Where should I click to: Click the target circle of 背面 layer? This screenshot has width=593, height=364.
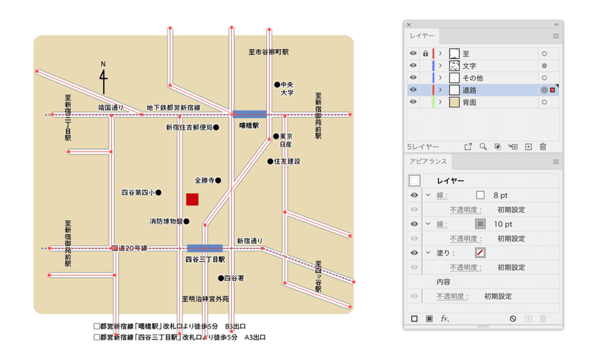pos(544,102)
